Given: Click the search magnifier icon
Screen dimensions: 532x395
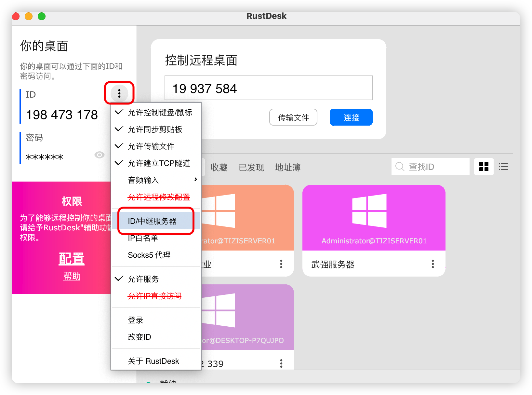Looking at the screenshot, I should point(400,167).
